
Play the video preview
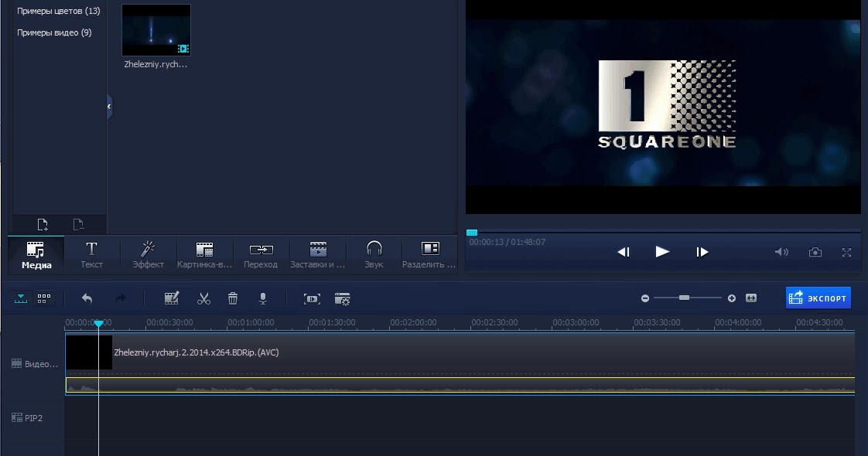(x=662, y=252)
